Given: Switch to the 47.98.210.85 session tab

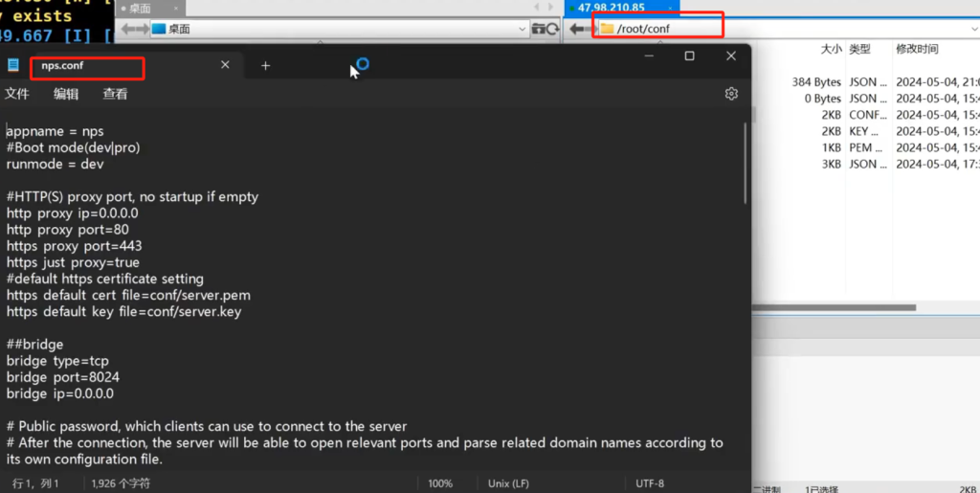Looking at the screenshot, I should 612,8.
